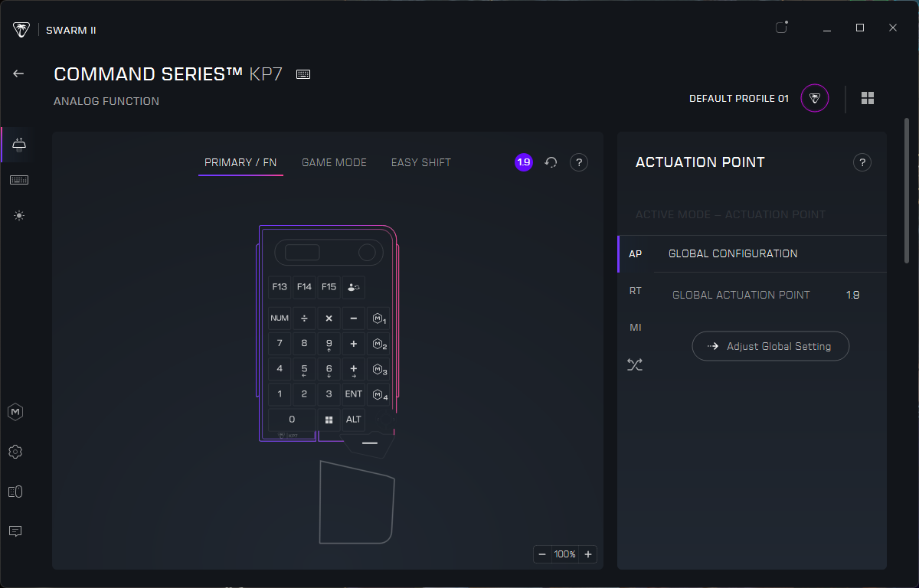919x588 pixels.
Task: Select the profile switch key on keypad
Action: [354, 287]
